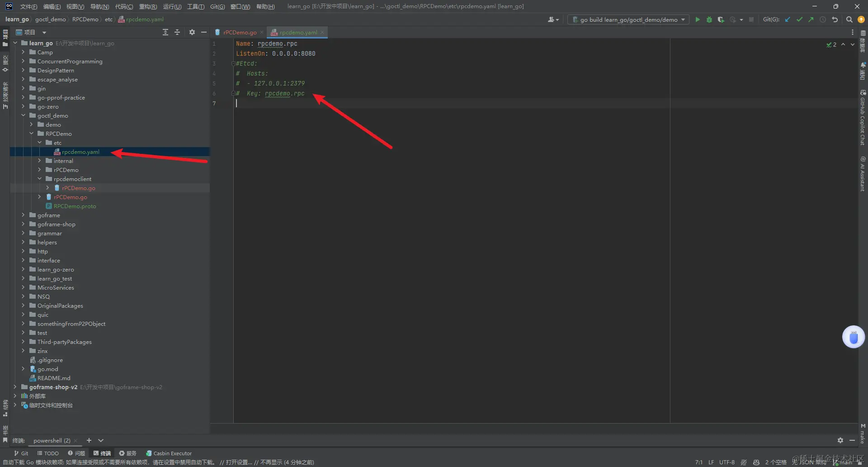868x467 pixels.
Task: Click the Git update project arrow
Action: coord(788,19)
